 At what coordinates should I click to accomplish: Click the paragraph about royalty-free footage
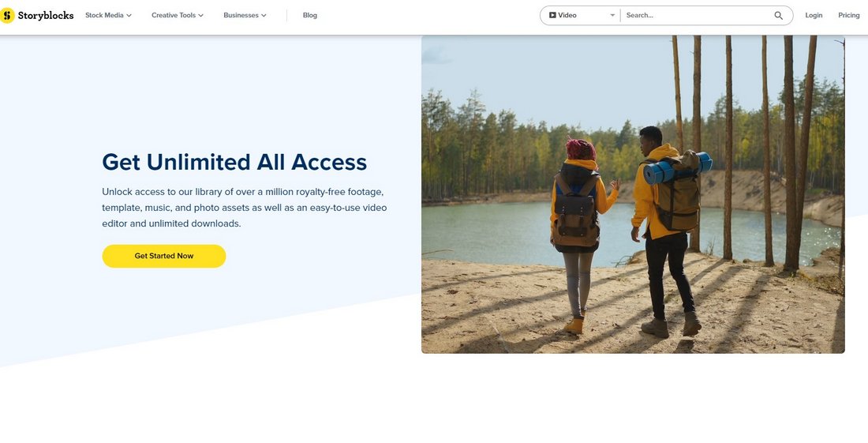click(244, 208)
